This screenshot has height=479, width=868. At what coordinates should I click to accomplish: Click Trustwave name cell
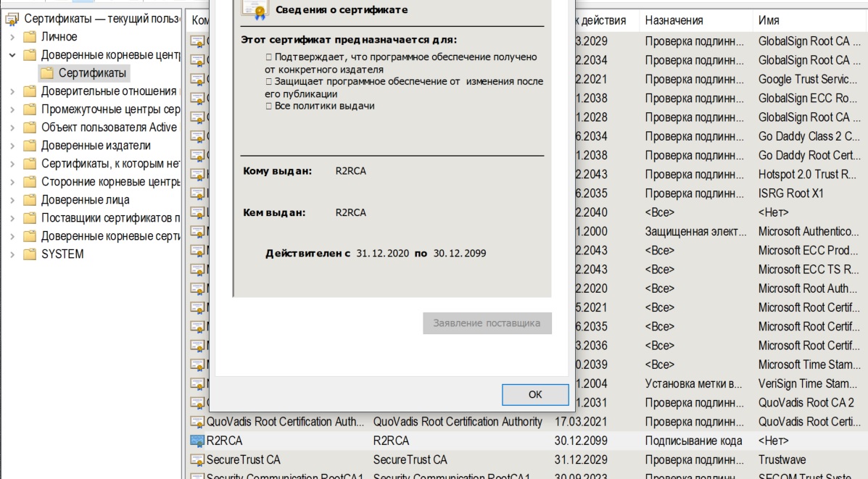click(x=782, y=459)
